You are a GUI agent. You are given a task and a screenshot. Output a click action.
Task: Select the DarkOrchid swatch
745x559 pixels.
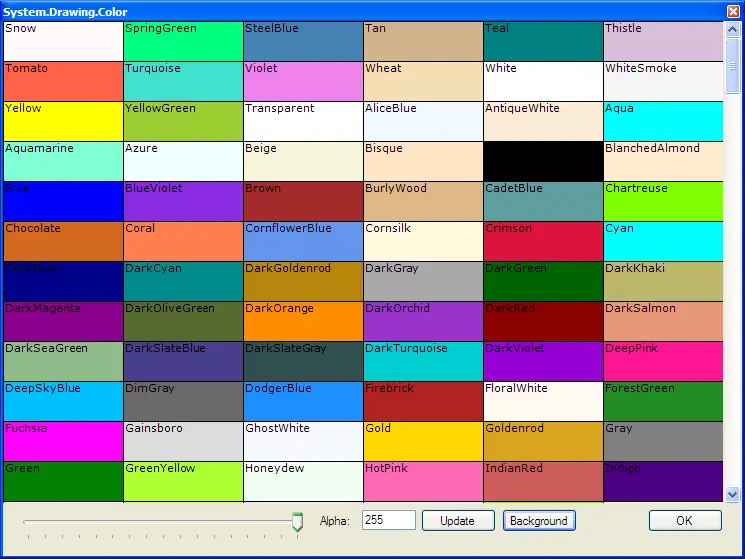[x=423, y=321]
